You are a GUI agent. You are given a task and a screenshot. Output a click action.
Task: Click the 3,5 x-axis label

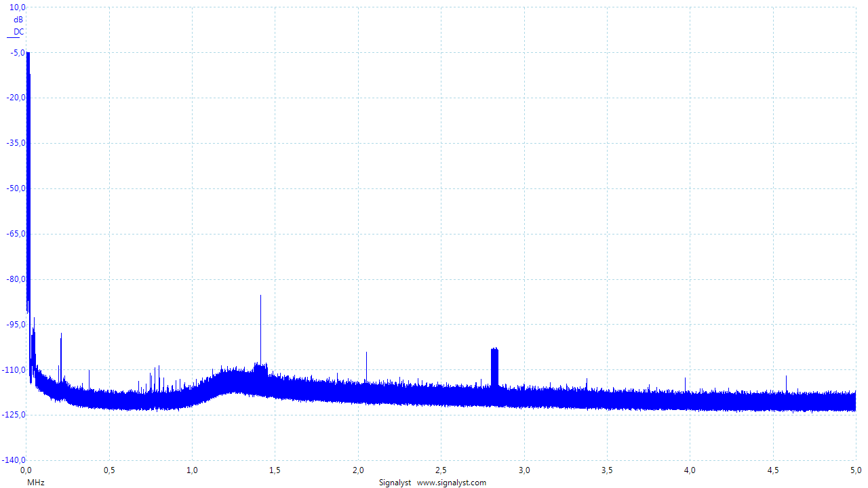point(607,470)
